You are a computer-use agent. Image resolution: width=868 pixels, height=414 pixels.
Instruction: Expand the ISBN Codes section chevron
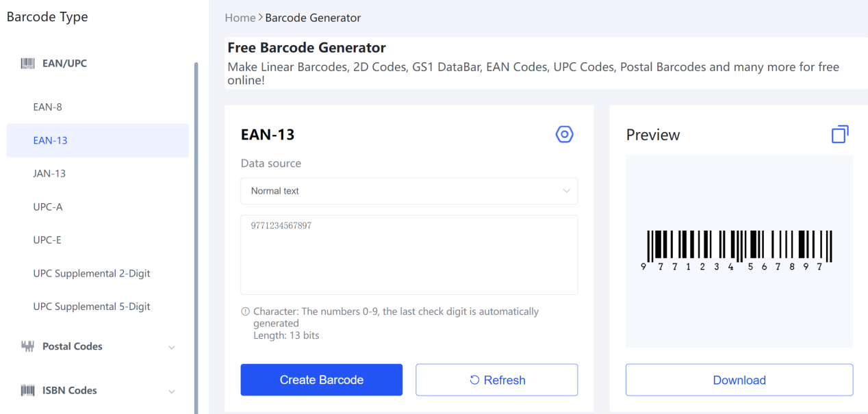click(171, 391)
